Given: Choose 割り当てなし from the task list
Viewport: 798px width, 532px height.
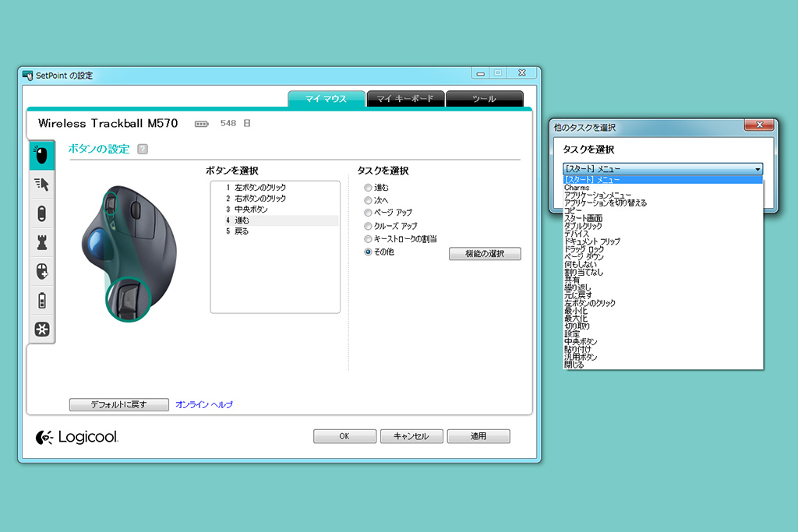Looking at the screenshot, I should tap(663, 272).
